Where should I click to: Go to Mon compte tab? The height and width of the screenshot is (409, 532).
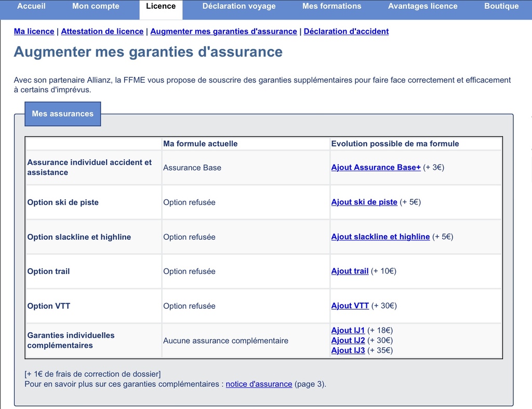96,6
